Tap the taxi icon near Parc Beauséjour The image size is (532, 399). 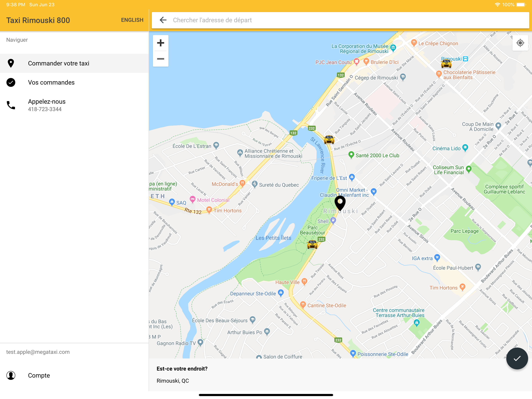coord(312,245)
